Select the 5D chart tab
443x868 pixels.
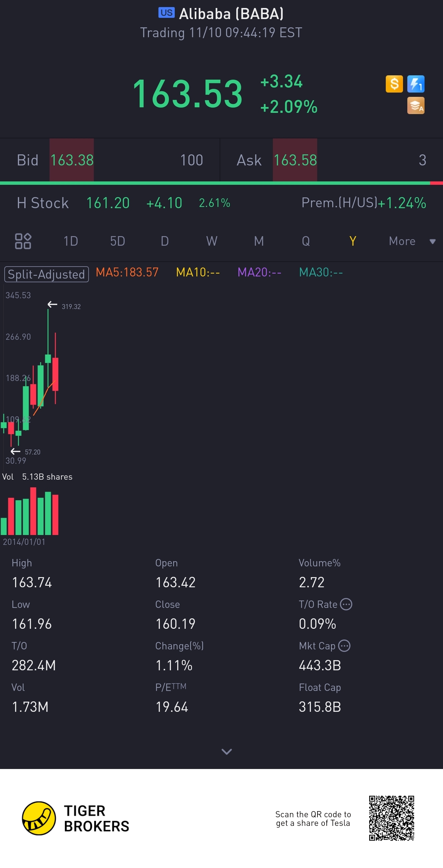(118, 241)
